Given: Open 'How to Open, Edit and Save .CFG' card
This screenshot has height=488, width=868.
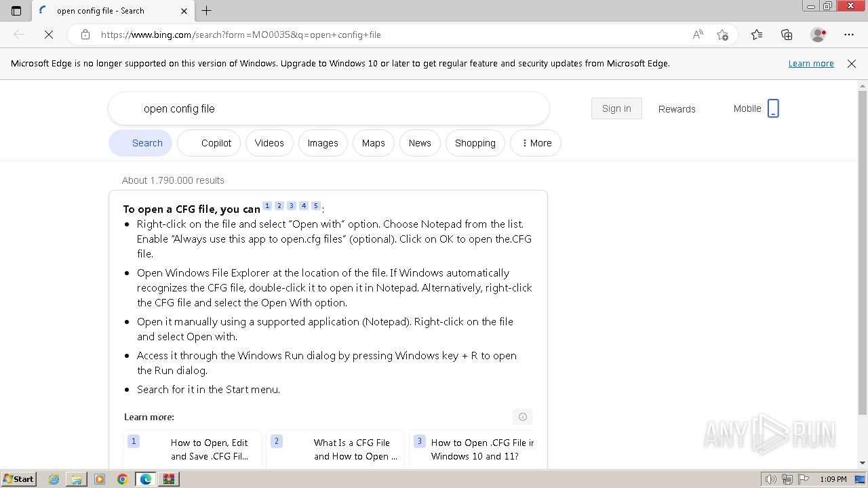Looking at the screenshot, I should coord(194,449).
